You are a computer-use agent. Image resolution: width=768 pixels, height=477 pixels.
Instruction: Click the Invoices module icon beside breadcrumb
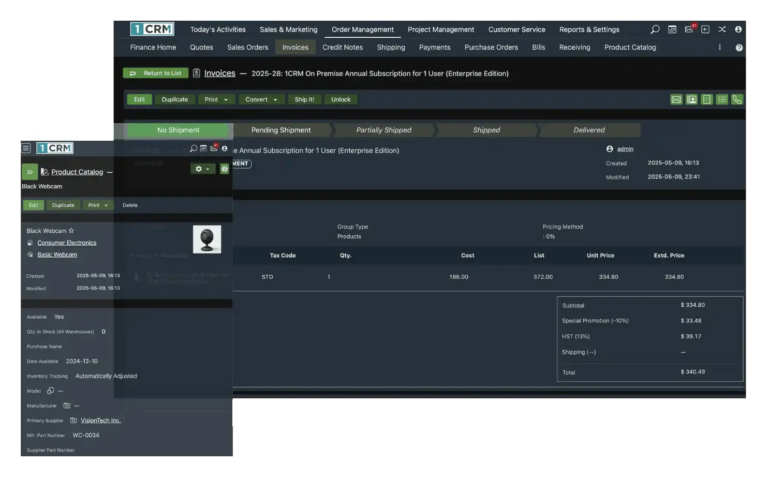(x=196, y=73)
